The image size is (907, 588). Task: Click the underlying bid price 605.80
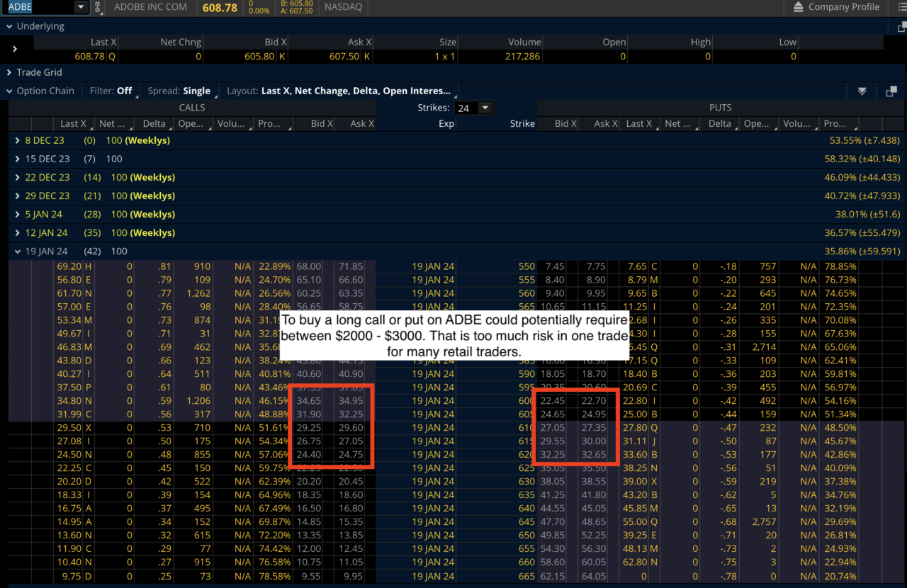click(x=261, y=56)
